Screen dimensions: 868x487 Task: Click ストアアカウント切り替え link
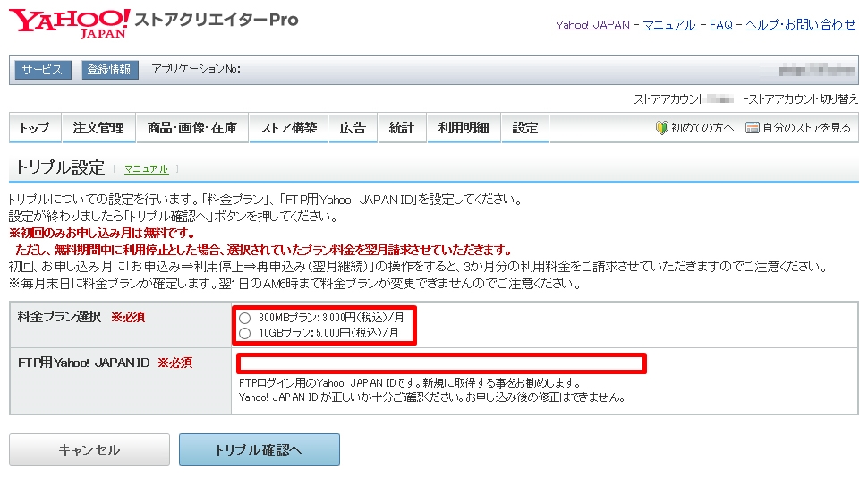804,99
